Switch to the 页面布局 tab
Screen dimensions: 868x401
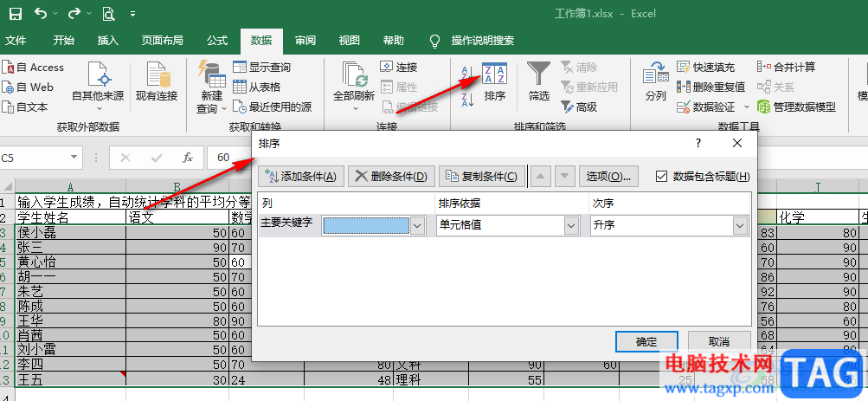point(162,41)
